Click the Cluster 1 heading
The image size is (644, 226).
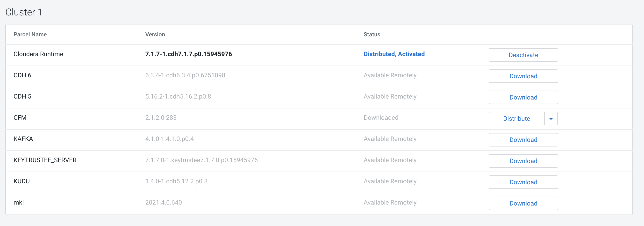pyautogui.click(x=24, y=12)
